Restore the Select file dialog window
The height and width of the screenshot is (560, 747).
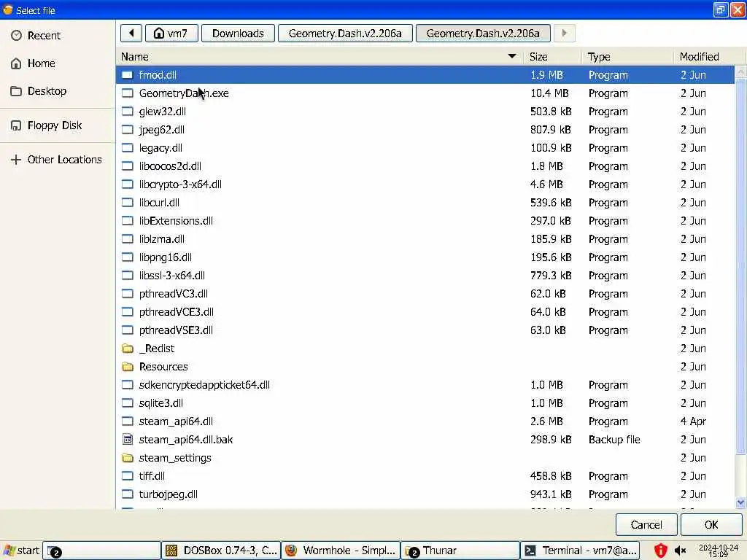coord(720,10)
